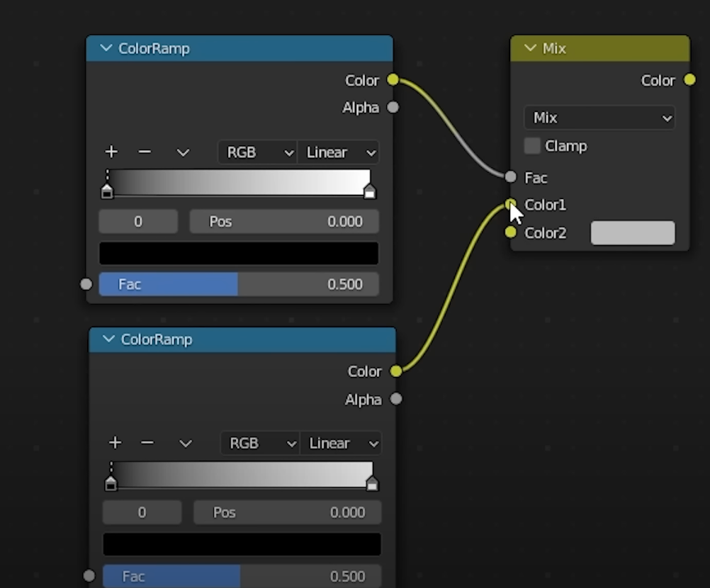Open Color2 gray swatch in Mix node
Screen dimensions: 710x588
[633, 232]
